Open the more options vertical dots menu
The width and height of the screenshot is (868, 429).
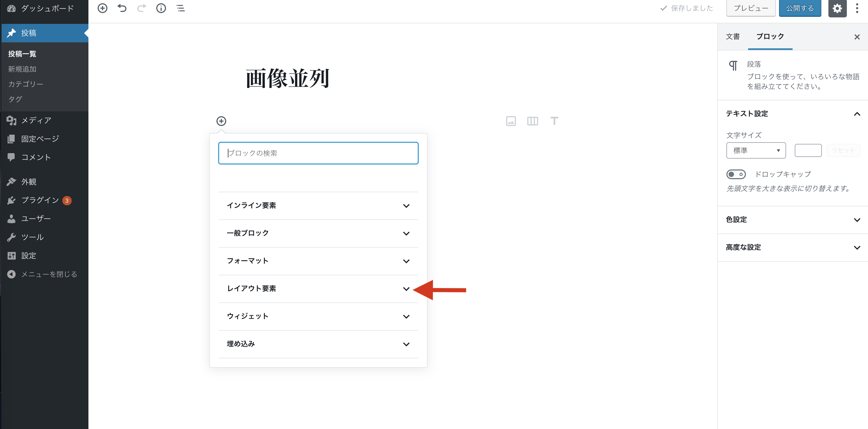857,8
